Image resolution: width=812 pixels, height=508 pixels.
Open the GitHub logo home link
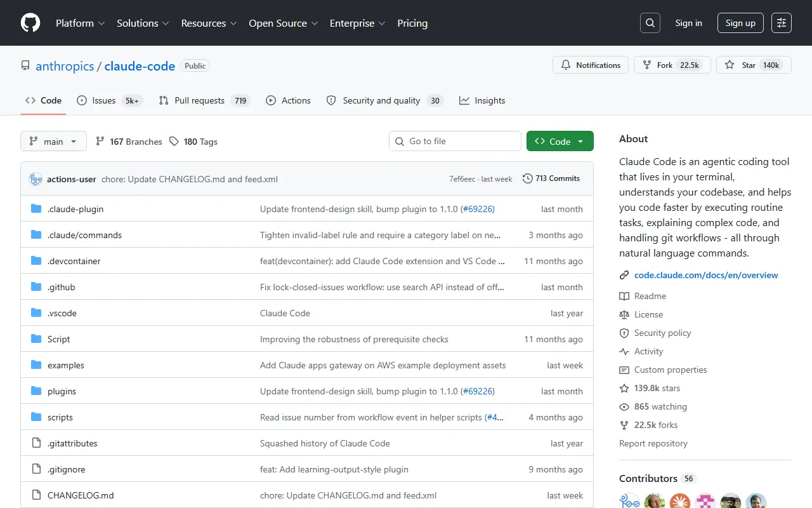pyautogui.click(x=30, y=23)
